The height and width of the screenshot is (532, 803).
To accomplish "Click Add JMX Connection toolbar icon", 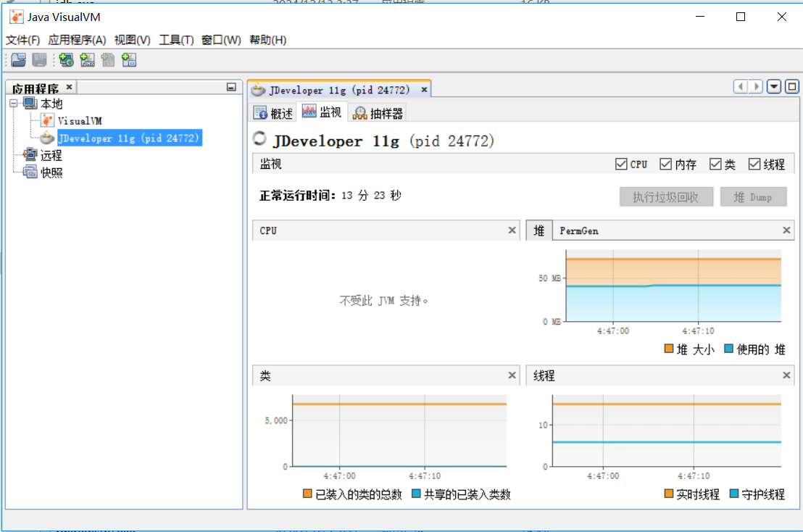I will tap(87, 60).
